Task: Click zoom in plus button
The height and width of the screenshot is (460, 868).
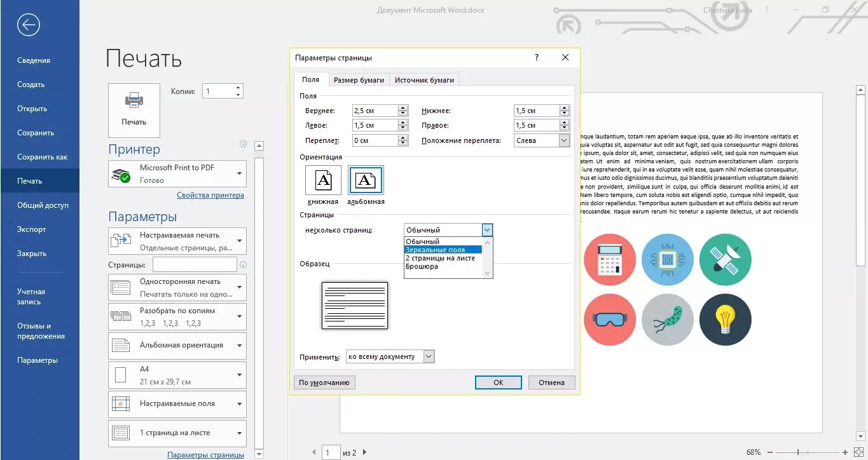Action: (845, 452)
